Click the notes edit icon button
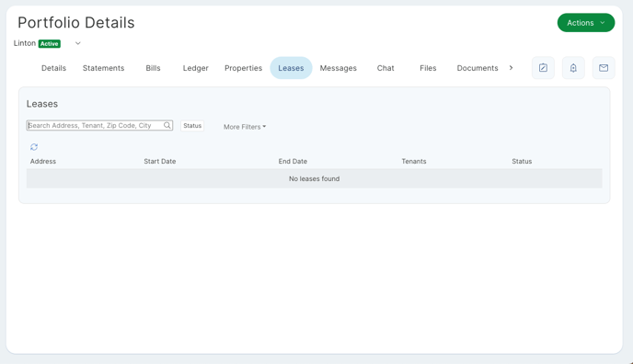Viewport: 633px width, 364px height. point(543,68)
